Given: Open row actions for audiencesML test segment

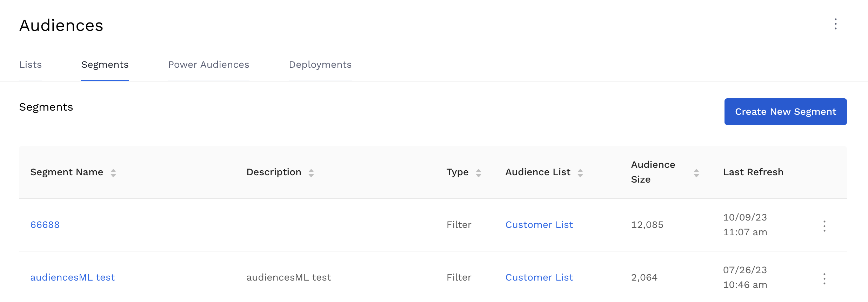Looking at the screenshot, I should click(x=824, y=278).
